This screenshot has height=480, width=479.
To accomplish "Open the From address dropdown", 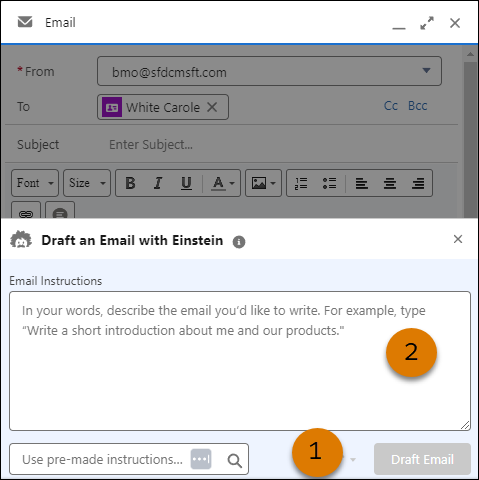I will click(426, 70).
